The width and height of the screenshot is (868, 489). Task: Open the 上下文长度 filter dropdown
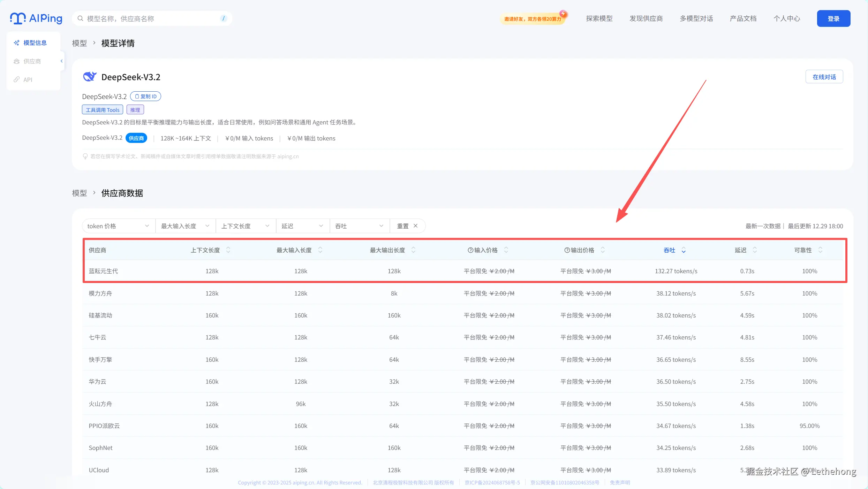click(x=245, y=226)
